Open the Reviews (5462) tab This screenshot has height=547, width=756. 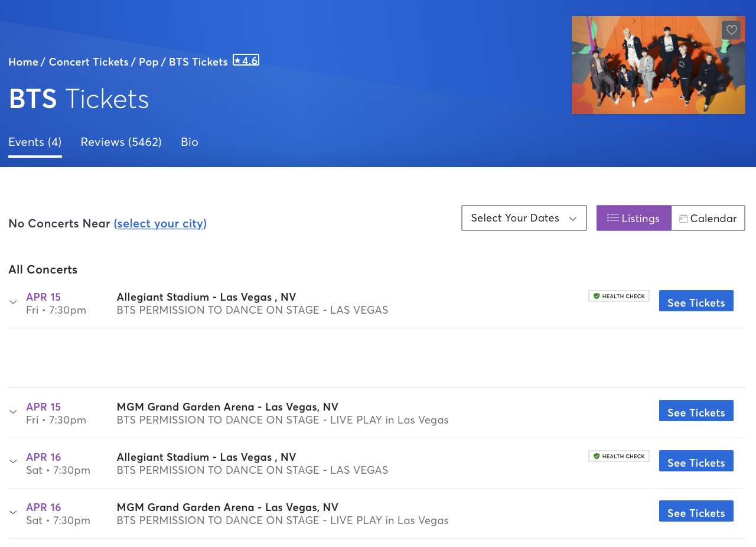121,142
